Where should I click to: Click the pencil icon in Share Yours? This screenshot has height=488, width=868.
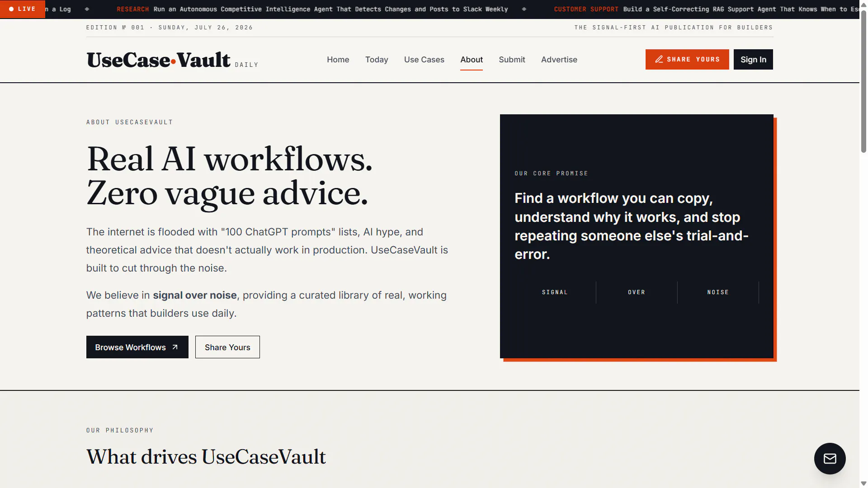pos(659,59)
